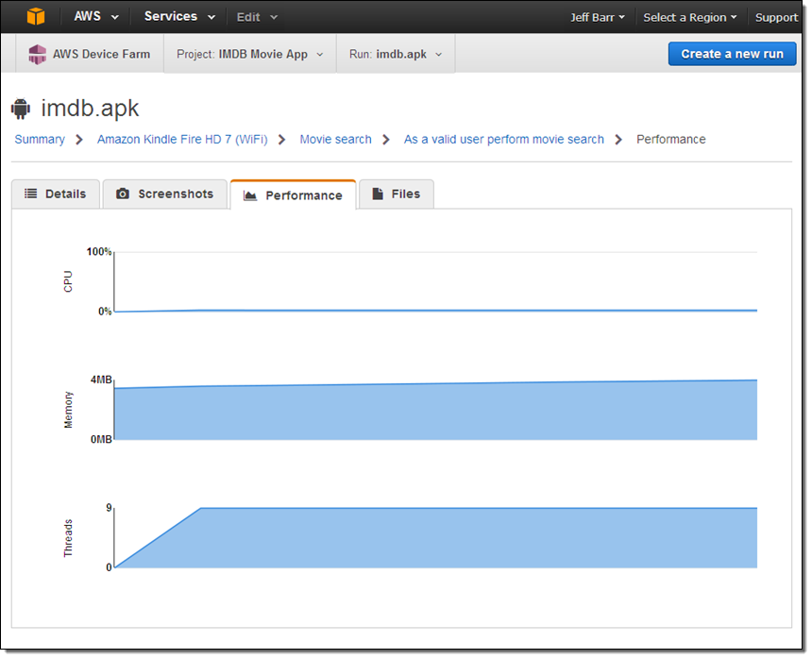Click the Android robot icon beside imdb.apk

21,108
